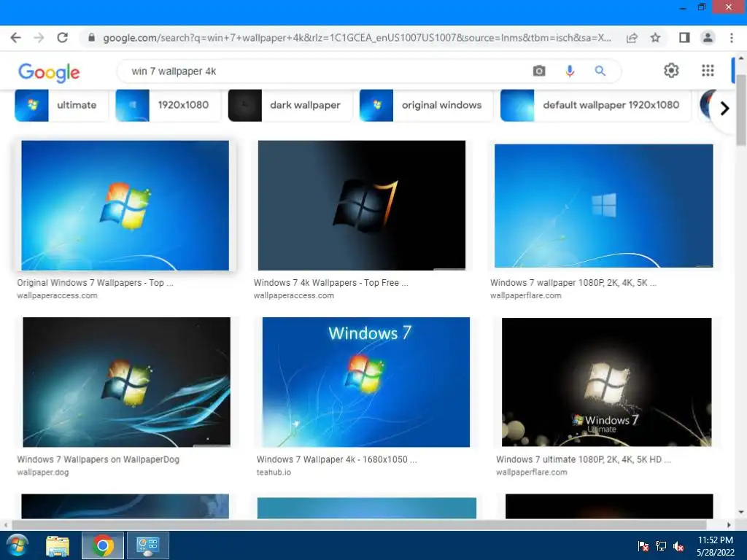Reload the current page
747x560 pixels.
pyautogui.click(x=63, y=38)
